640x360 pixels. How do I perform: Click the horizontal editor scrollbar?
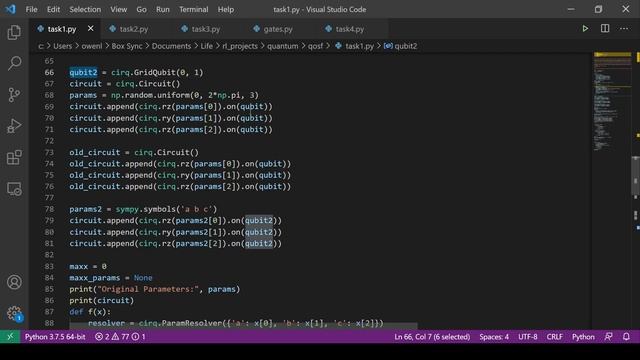click(x=243, y=326)
